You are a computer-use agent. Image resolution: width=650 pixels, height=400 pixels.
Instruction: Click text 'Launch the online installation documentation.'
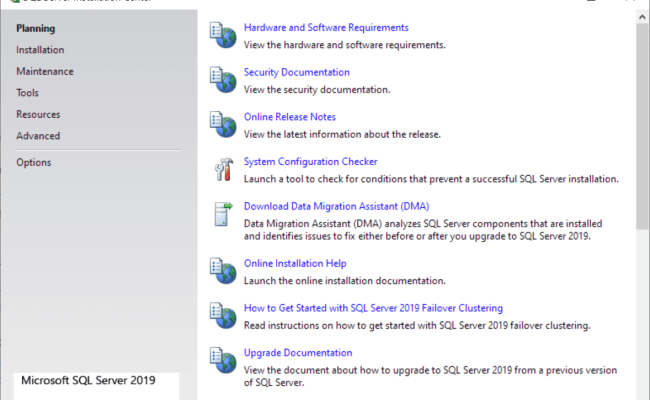point(344,281)
